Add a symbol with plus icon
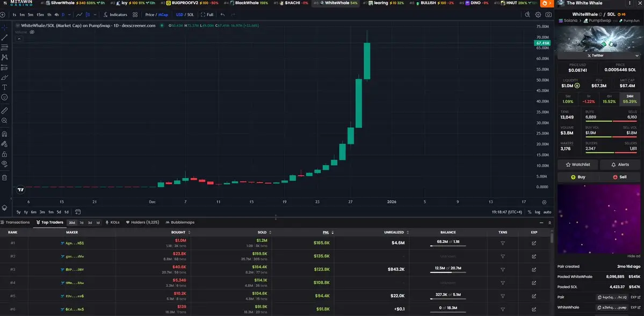This screenshot has height=316, width=644. 3,15
